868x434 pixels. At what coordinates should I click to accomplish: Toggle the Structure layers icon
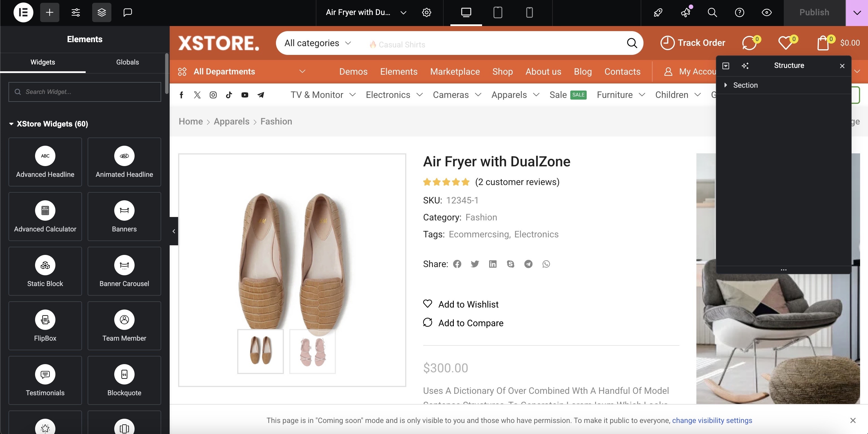[x=102, y=12]
